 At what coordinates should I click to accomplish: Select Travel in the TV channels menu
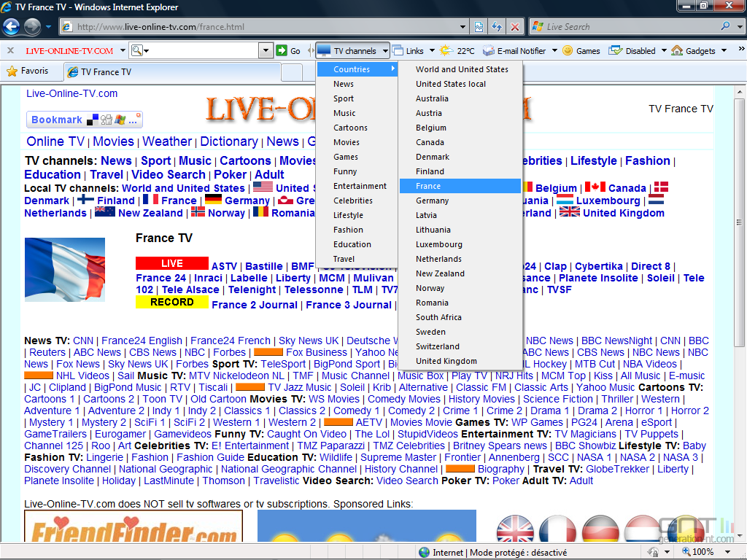[357, 259]
